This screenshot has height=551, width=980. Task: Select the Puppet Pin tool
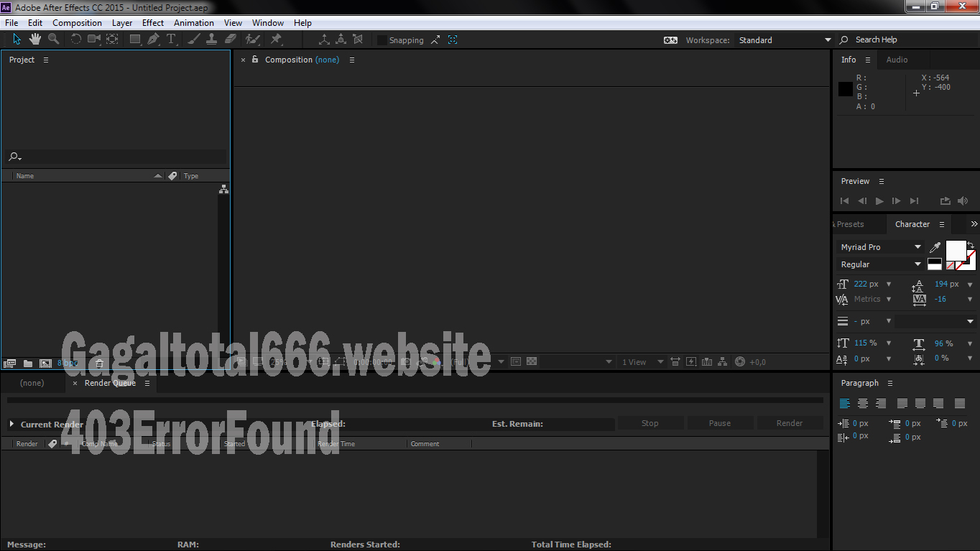276,40
